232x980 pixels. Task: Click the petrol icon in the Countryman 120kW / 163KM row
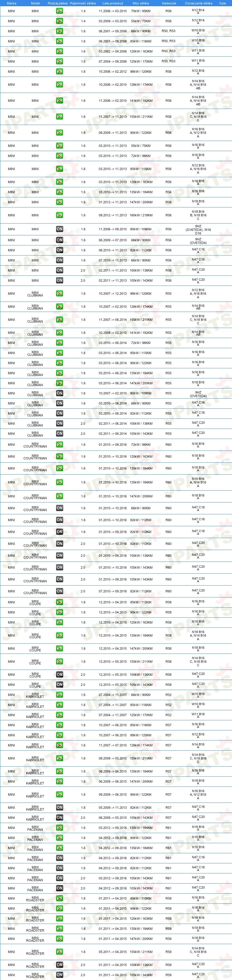click(x=59, y=456)
